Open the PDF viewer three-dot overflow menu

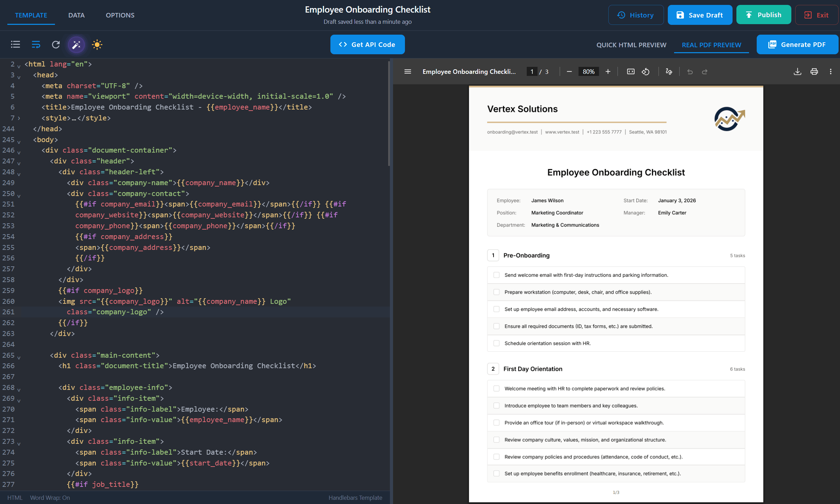tap(831, 71)
